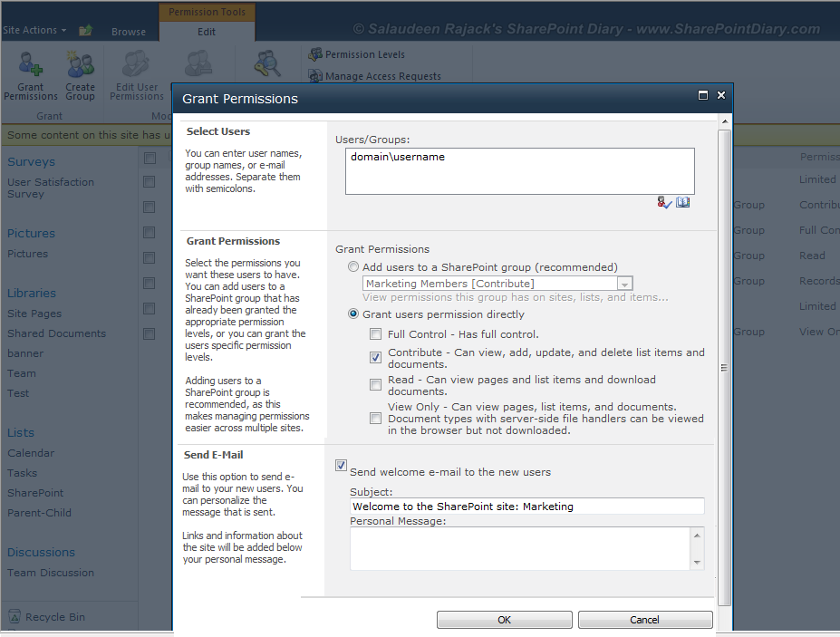The image size is (840, 637).
Task: Click the Recycle Bin icon
Action: [14, 617]
